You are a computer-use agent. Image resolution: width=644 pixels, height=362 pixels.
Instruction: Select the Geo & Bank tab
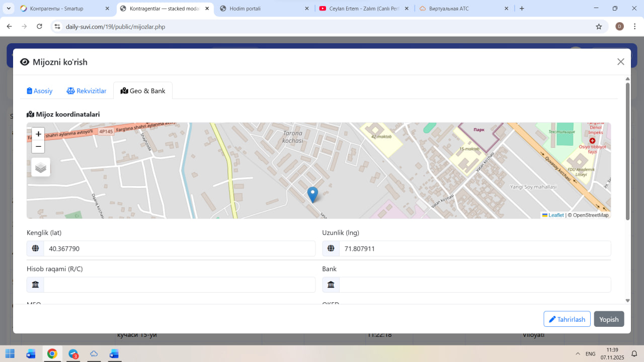pyautogui.click(x=143, y=91)
